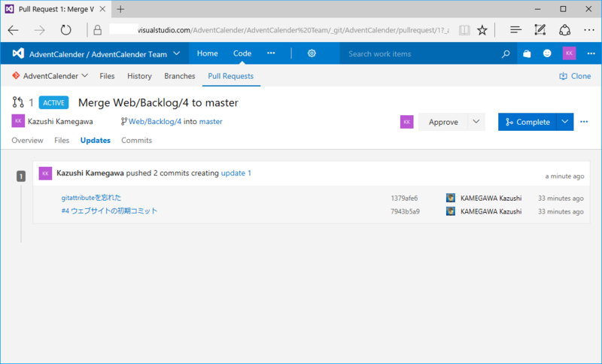Go back using browser back arrow
Image resolution: width=602 pixels, height=364 pixels.
tap(14, 30)
